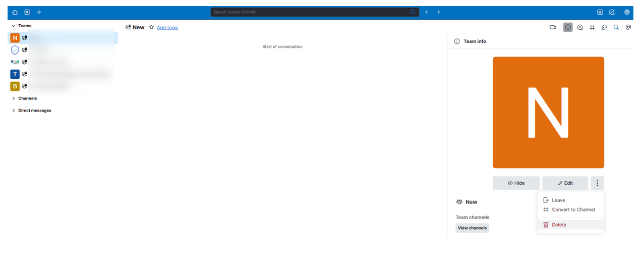This screenshot has width=644, height=262.
Task: Click the plus icon to create new
Action: [x=39, y=12]
